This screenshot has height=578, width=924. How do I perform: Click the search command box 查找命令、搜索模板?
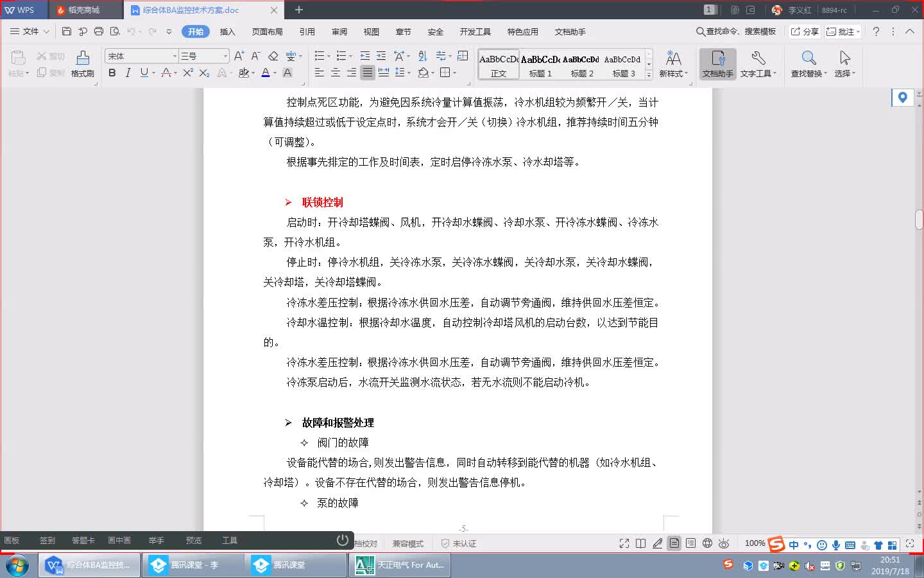pyautogui.click(x=737, y=31)
